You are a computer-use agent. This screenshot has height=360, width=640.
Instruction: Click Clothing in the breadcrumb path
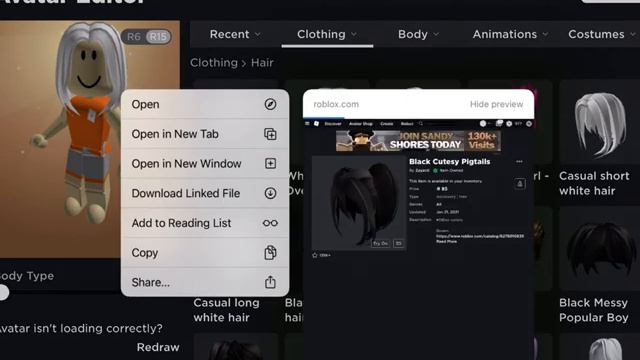pos(214,63)
